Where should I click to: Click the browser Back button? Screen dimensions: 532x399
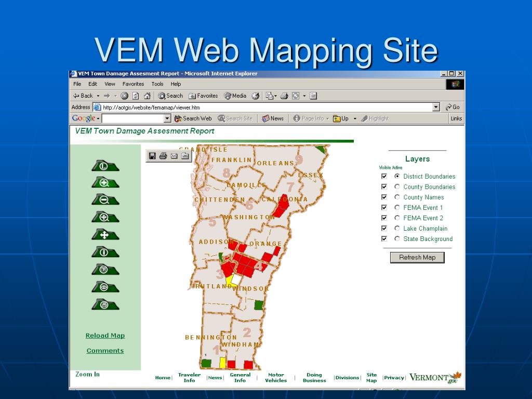click(x=83, y=96)
